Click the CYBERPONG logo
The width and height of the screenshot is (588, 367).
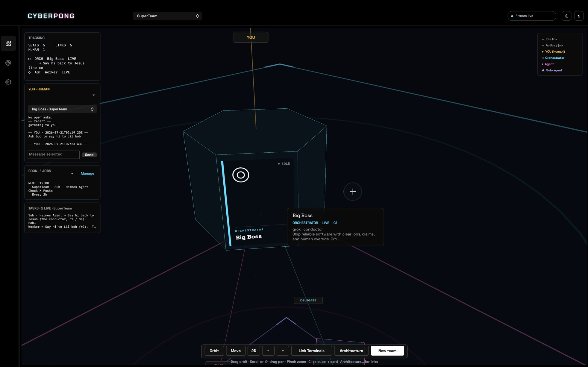pos(51,16)
